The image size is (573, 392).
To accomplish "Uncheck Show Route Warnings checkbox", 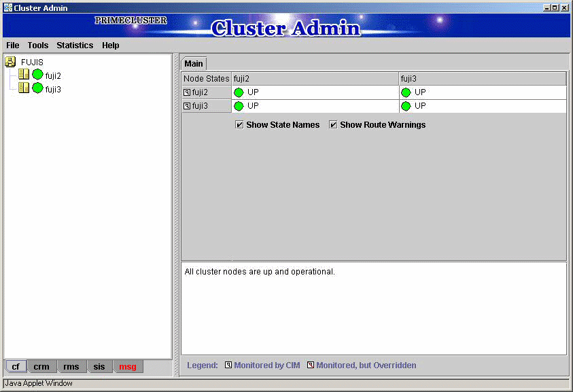I will (x=333, y=125).
